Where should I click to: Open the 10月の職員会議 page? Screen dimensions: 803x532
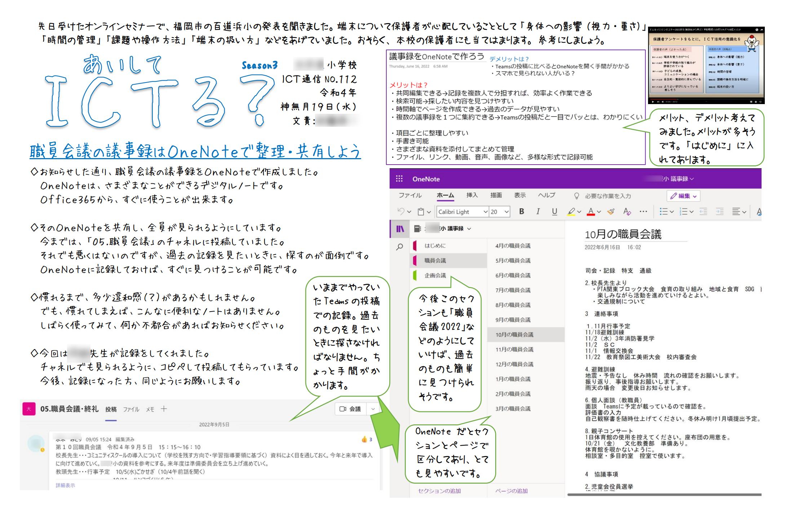[526, 335]
